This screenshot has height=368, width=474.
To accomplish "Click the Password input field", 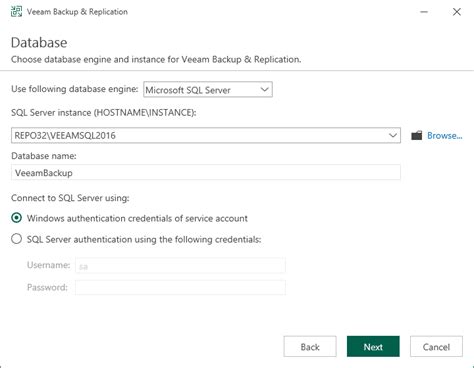I will click(x=180, y=288).
